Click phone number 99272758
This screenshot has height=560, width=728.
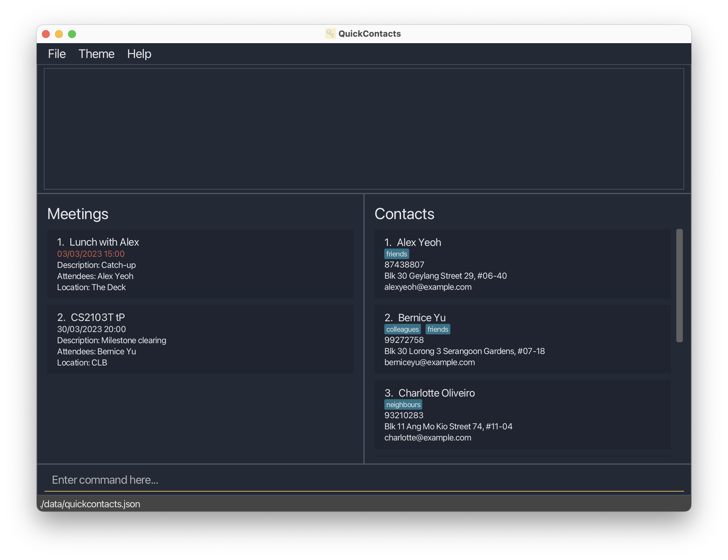(x=404, y=340)
